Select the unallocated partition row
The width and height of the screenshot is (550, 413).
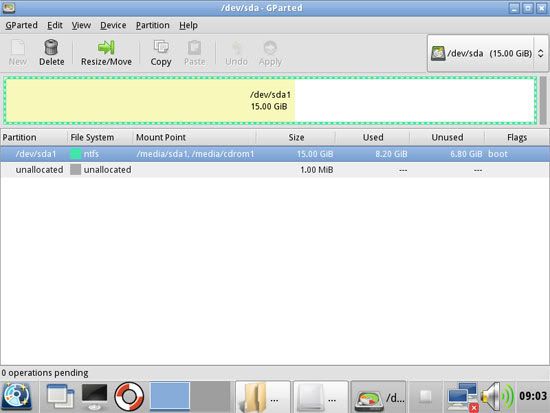275,170
